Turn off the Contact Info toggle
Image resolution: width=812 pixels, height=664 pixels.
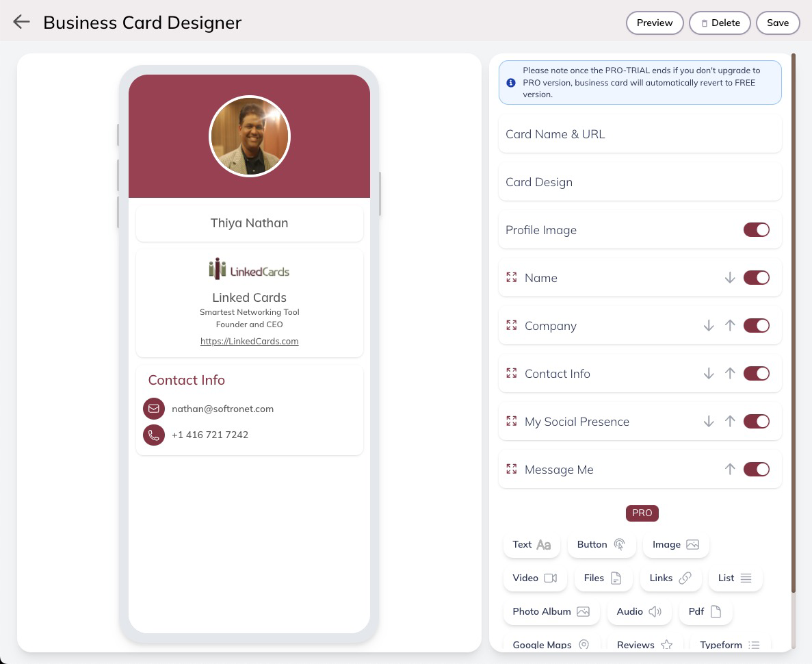tap(756, 374)
